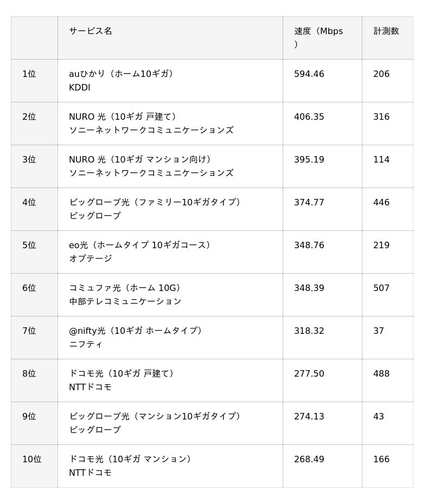This screenshot has height=504, width=434.
Task: Click the 507 measurement count
Action: pyautogui.click(x=381, y=288)
